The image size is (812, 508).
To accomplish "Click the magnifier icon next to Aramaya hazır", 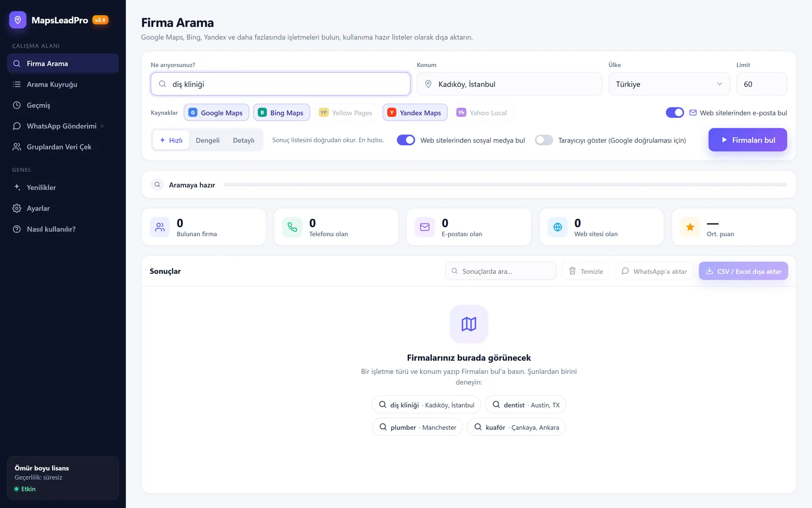I will pos(157,184).
